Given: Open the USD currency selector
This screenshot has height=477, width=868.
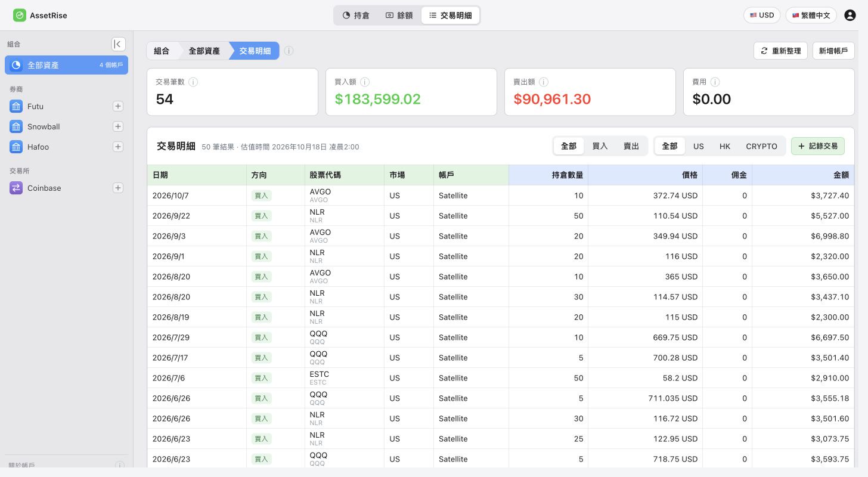Looking at the screenshot, I should (762, 16).
